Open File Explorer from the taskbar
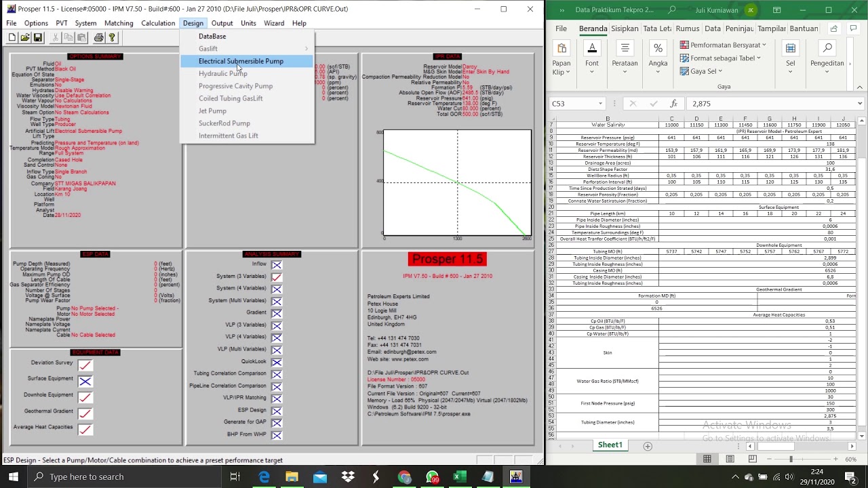The image size is (868, 488). [292, 476]
